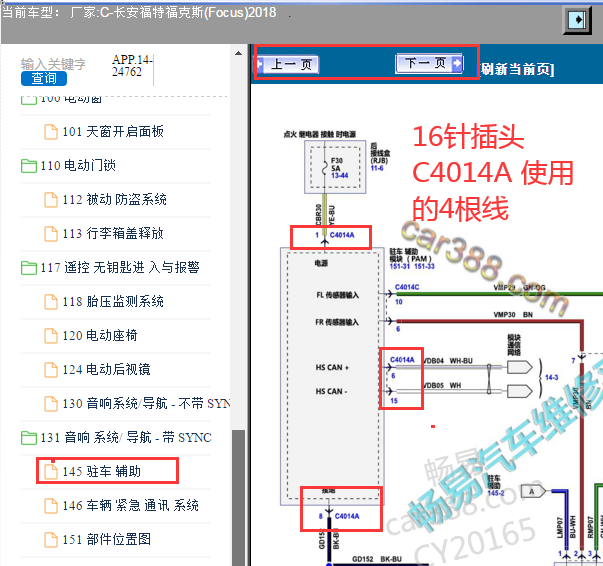This screenshot has width=603, height=566.
Task: Click the C4014C connector label
Action: click(x=407, y=287)
